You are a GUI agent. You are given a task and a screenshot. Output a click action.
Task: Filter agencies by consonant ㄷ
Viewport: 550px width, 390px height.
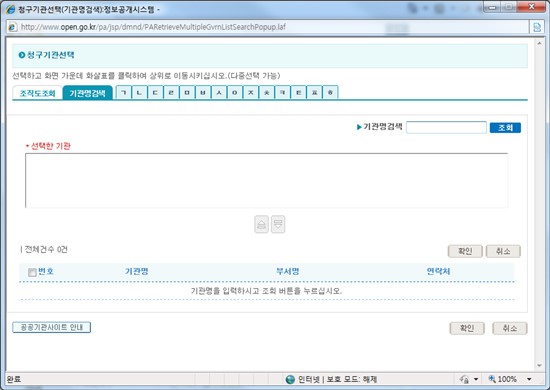(155, 93)
